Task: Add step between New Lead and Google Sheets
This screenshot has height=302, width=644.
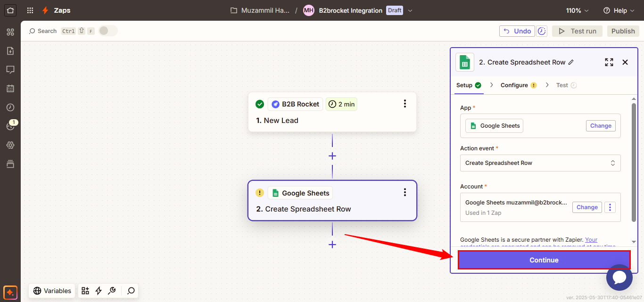Action: (x=332, y=156)
